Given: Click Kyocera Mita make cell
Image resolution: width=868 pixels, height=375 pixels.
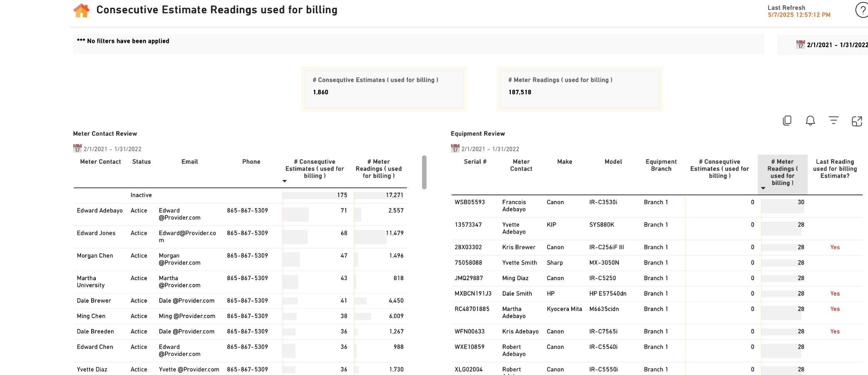Looking at the screenshot, I should pos(564,309).
